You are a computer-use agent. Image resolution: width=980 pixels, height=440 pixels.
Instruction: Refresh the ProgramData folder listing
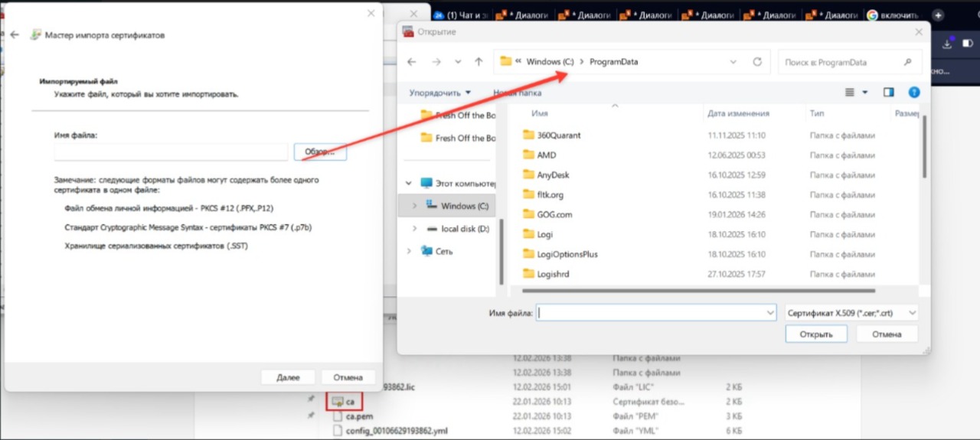point(757,62)
